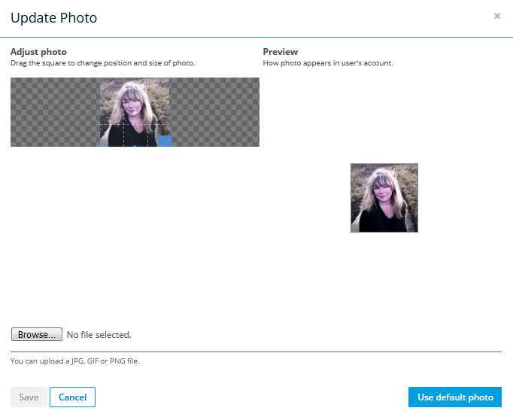
Task: Click the upload file types hint text
Action: tap(75, 361)
